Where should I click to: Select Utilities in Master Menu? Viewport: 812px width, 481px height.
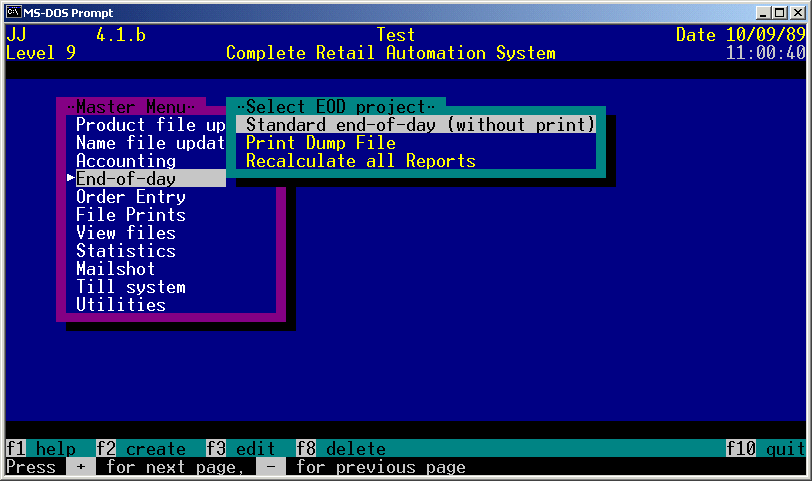tap(121, 305)
